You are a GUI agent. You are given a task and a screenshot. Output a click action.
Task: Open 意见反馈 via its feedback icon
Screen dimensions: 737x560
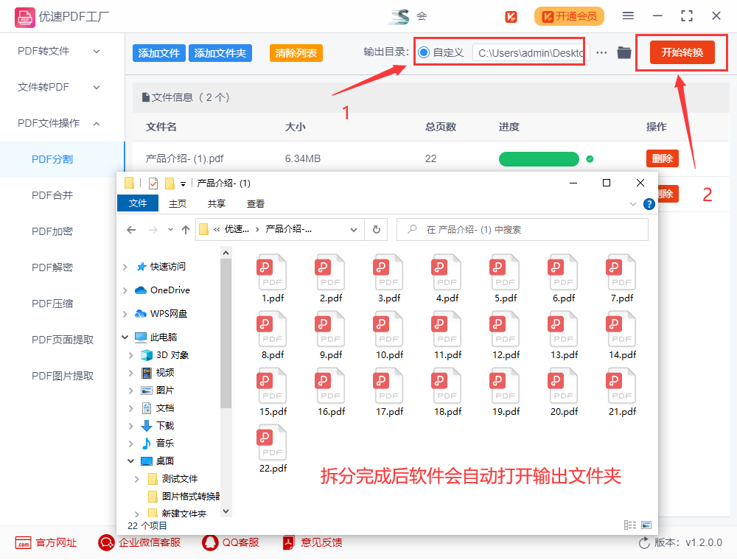(287, 542)
